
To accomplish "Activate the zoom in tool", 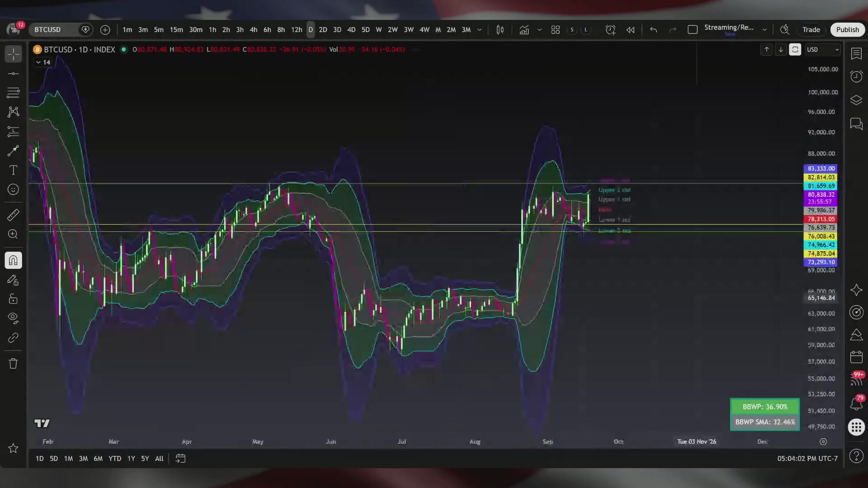I will tap(13, 234).
